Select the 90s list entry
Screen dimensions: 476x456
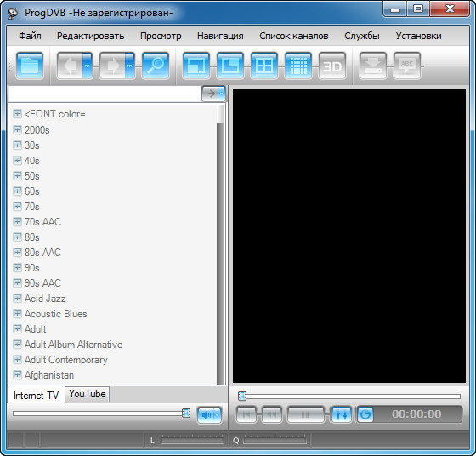[x=32, y=268]
